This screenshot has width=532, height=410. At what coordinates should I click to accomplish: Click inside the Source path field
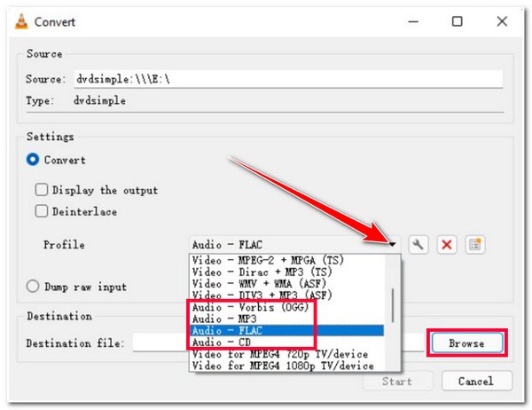click(288, 79)
